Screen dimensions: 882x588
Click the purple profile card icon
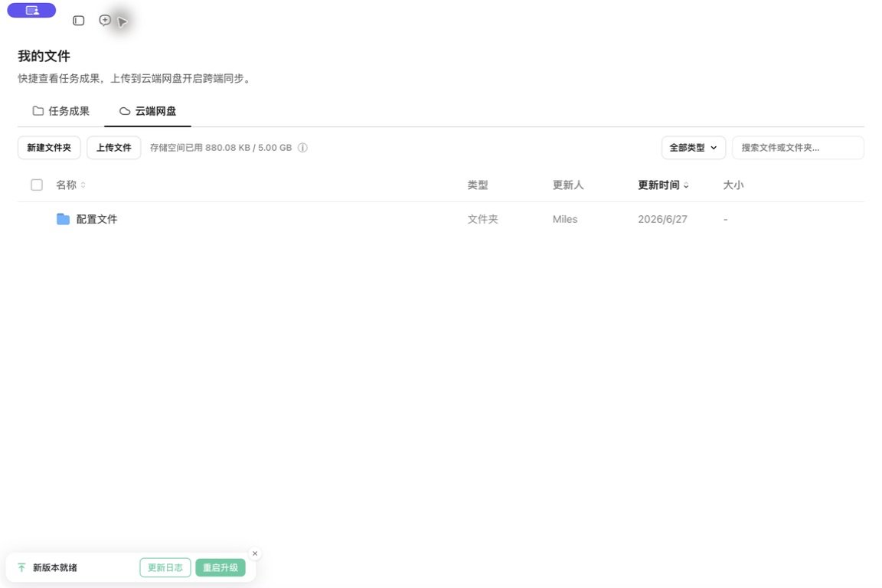click(x=31, y=10)
